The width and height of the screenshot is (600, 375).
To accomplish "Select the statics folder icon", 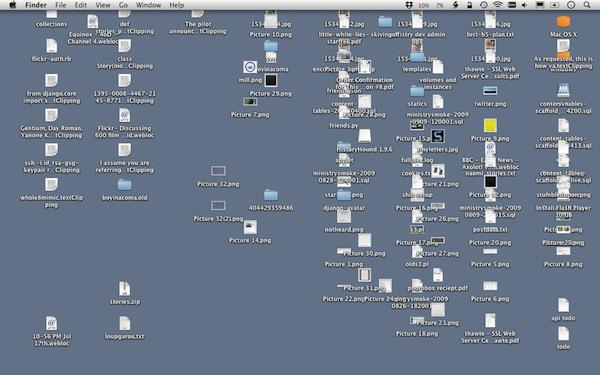I will point(417,91).
